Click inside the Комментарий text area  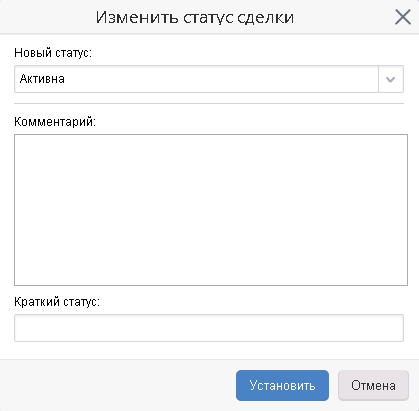click(x=211, y=210)
